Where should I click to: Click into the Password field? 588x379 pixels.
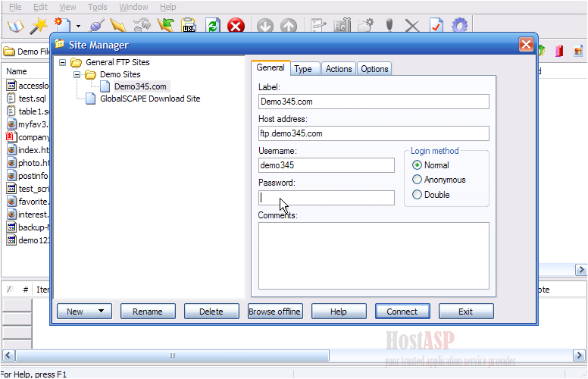tap(326, 198)
